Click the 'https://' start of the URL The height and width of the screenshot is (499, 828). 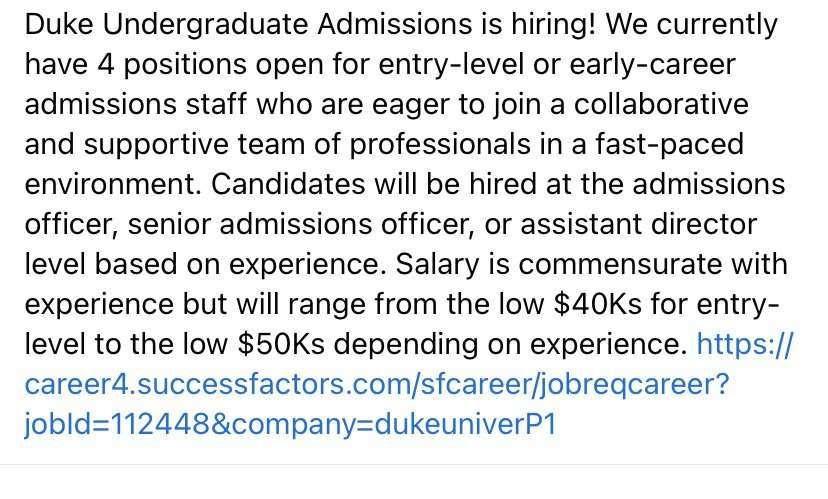(744, 345)
